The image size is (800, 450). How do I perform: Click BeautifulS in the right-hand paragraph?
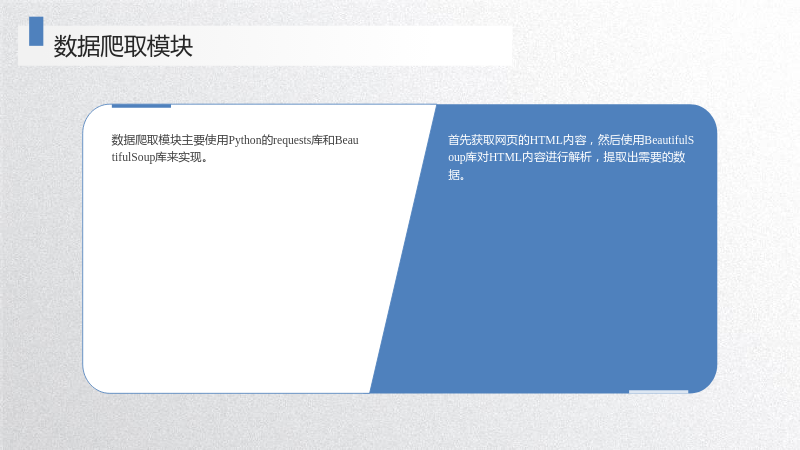pyautogui.click(x=669, y=140)
